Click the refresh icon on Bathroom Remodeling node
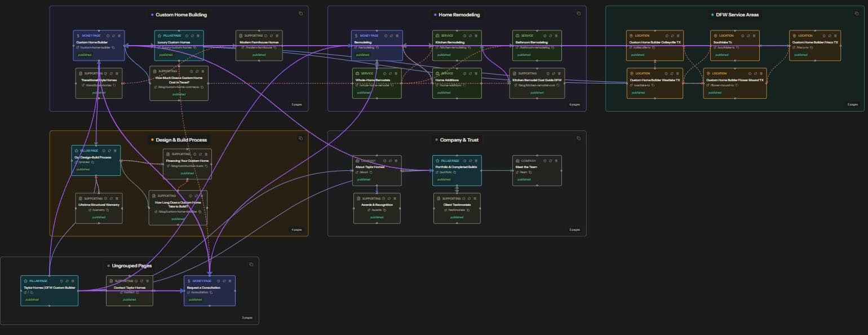 pos(551,36)
